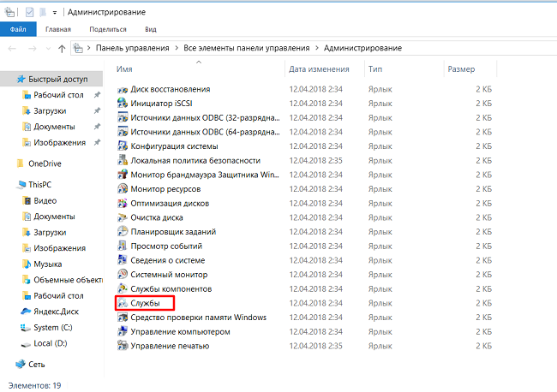Sort list by Имя column header
Image resolution: width=557 pixels, height=392 pixels.
(125, 68)
